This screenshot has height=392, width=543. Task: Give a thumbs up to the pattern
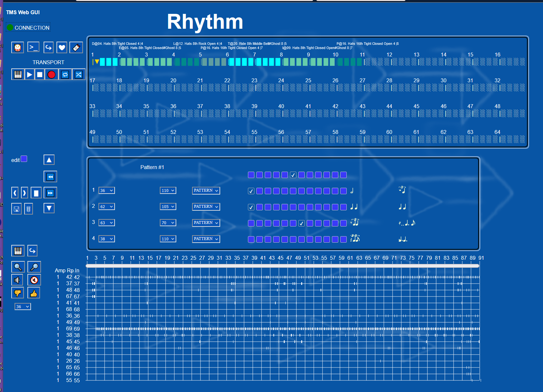point(34,293)
